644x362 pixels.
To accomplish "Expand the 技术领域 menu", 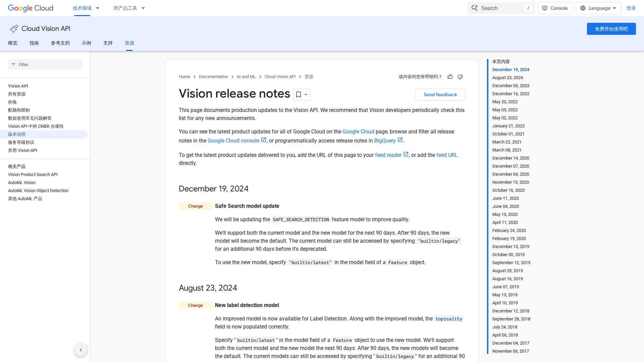I will click(x=86, y=8).
